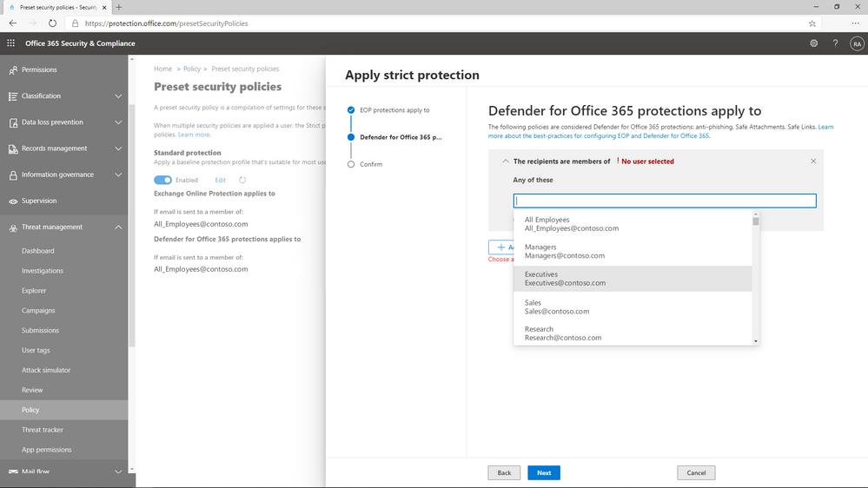Screen dimensions: 868x488
Task: Click the Supervision eye icon
Action: tap(13, 201)
